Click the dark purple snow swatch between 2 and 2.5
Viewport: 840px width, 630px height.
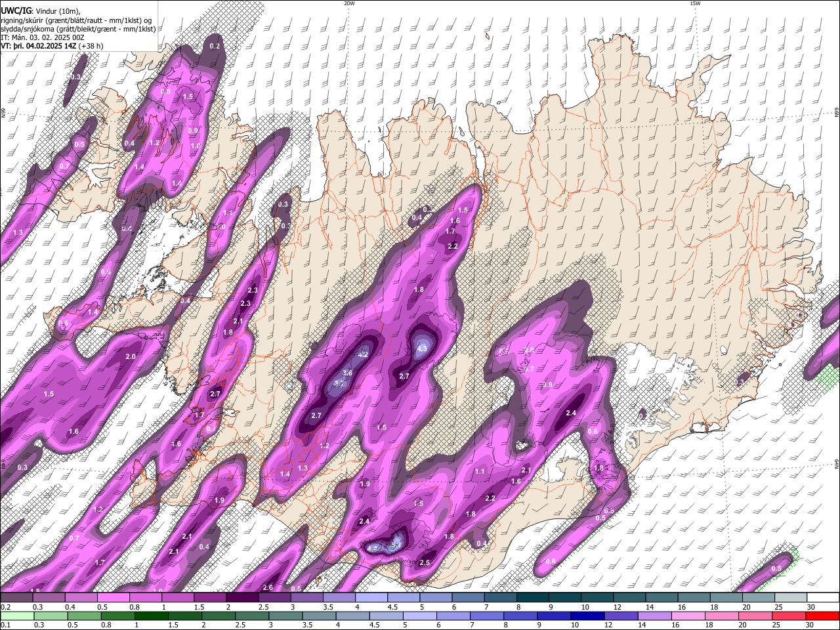point(242,598)
